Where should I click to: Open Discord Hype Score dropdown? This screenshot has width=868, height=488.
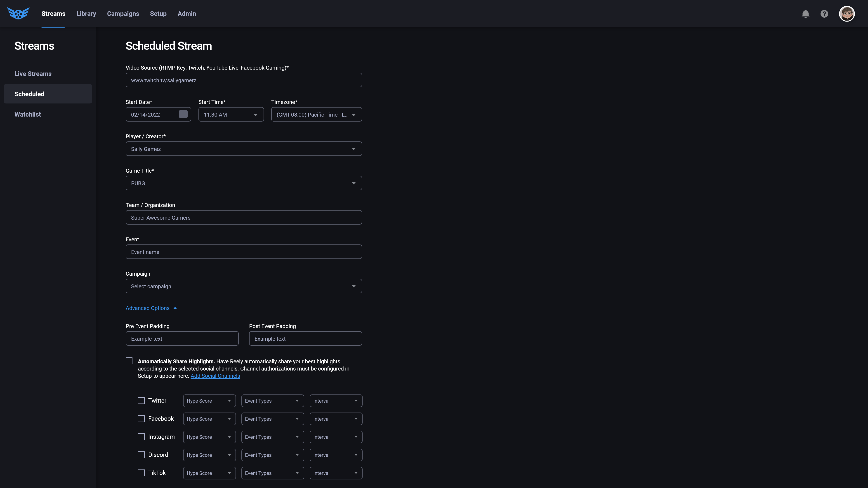point(209,455)
